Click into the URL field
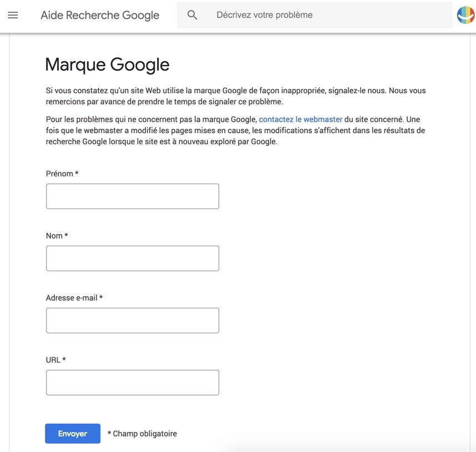The height and width of the screenshot is (452, 476). (133, 383)
